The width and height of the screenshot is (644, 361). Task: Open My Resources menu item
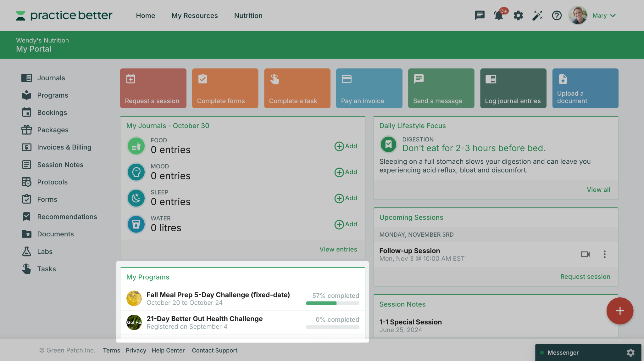(194, 15)
